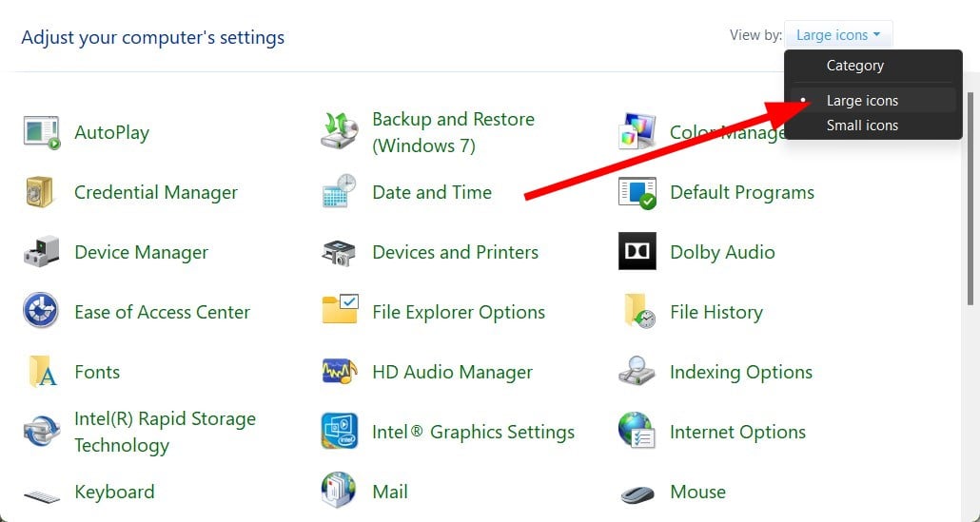980x522 pixels.
Task: Open the Intel Graphics Settings link
Action: tap(473, 432)
